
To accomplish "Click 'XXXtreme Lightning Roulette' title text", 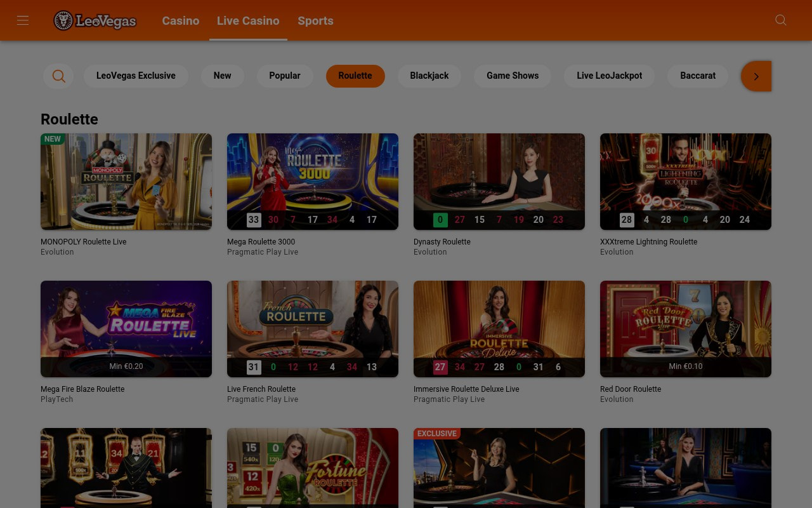I will (649, 242).
